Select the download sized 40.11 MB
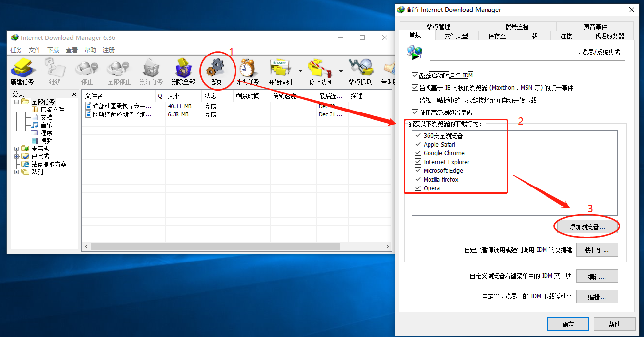This screenshot has height=337, width=644. pos(237,106)
